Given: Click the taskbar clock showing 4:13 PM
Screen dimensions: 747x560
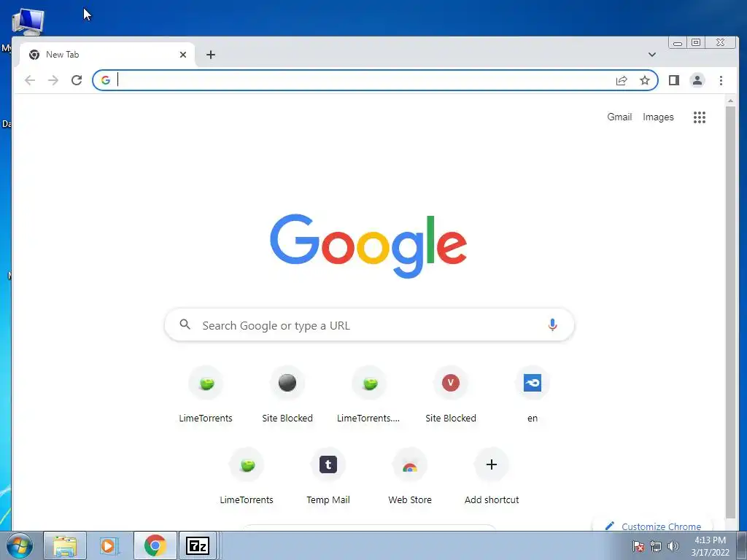Looking at the screenshot, I should point(711,546).
